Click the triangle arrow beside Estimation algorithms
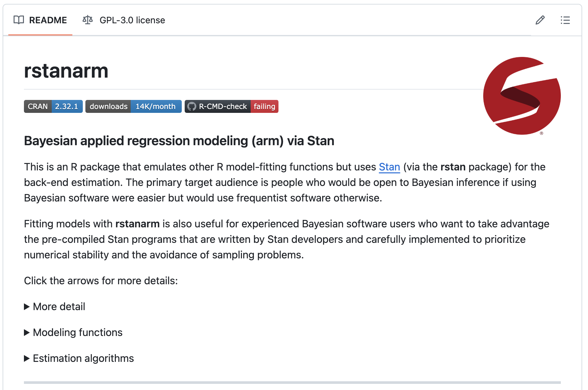 click(x=27, y=358)
